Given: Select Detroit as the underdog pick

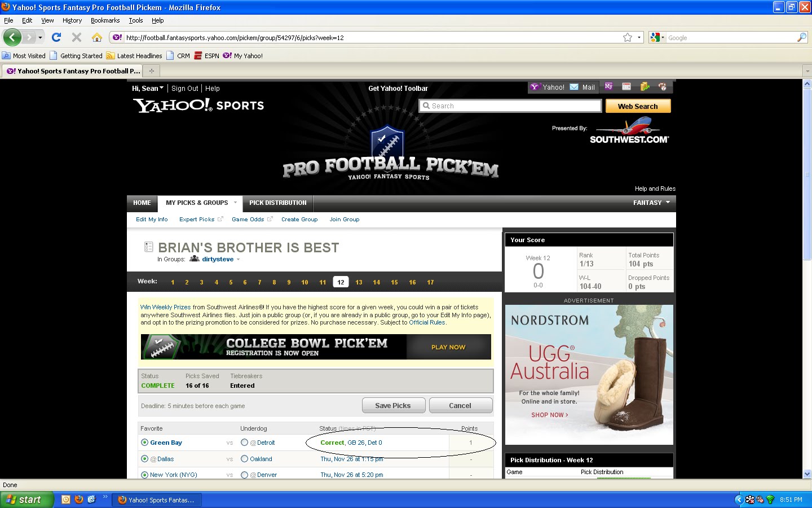Looking at the screenshot, I should 244,443.
